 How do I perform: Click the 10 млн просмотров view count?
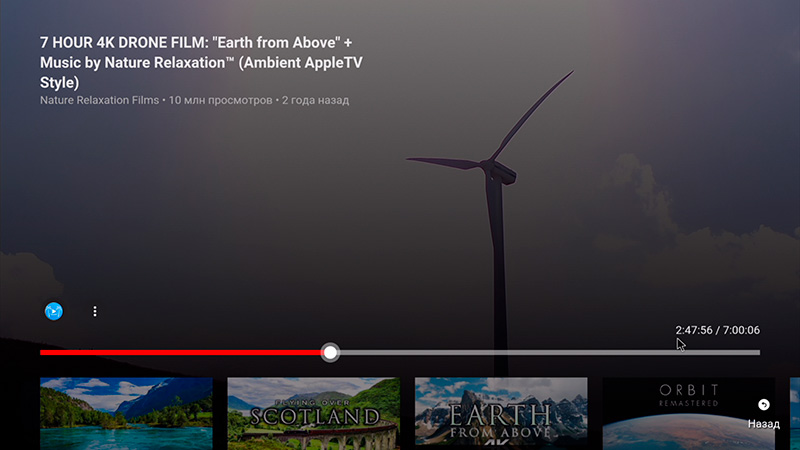pyautogui.click(x=220, y=101)
